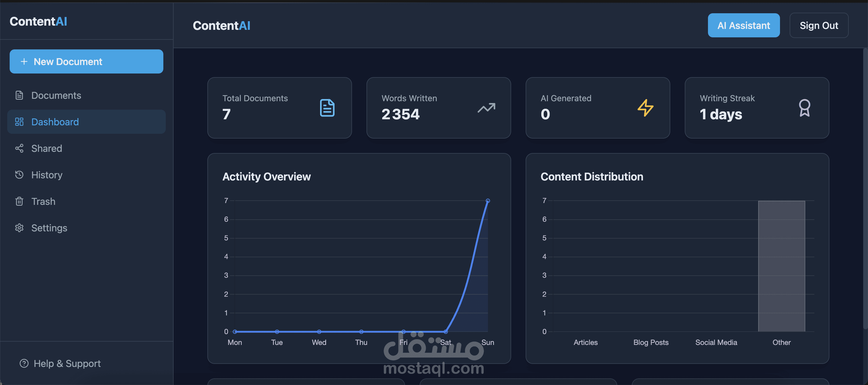
Task: Click the Writing Streak label
Action: [727, 98]
